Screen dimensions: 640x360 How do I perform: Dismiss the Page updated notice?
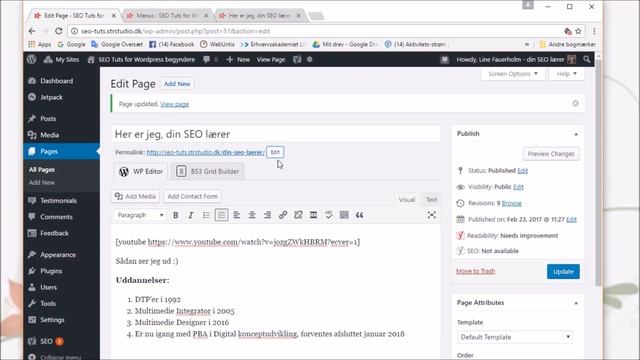coord(575,103)
